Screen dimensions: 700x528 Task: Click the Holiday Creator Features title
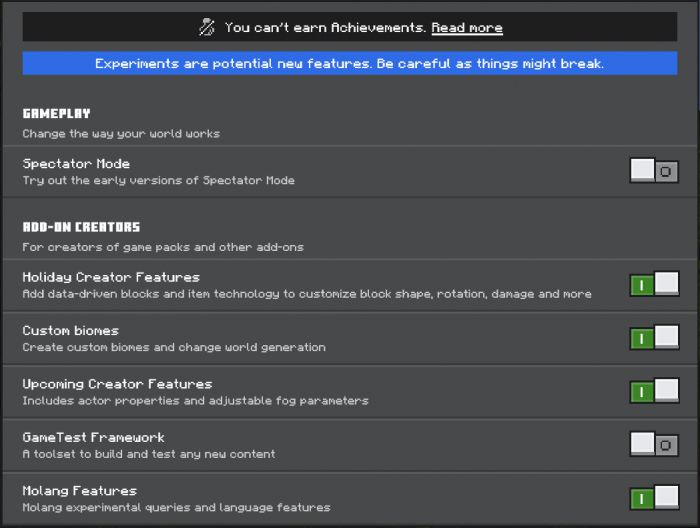111,277
